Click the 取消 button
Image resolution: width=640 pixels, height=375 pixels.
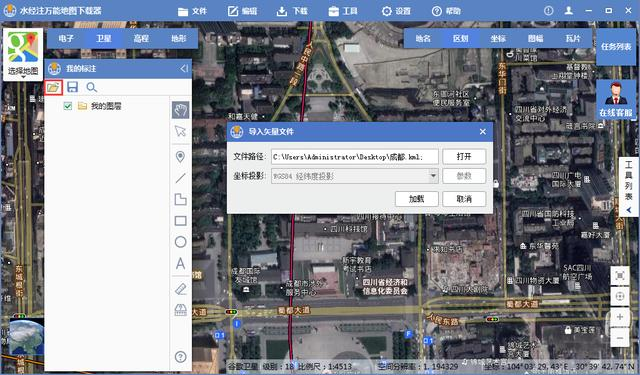click(x=464, y=199)
